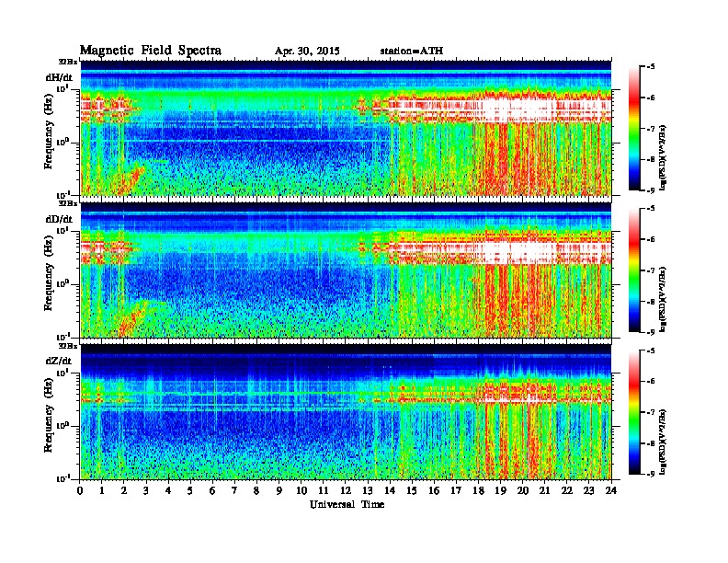Click the "-7" tick of dD/dt color bar
Screen dimensions: 728x563
tap(651, 270)
